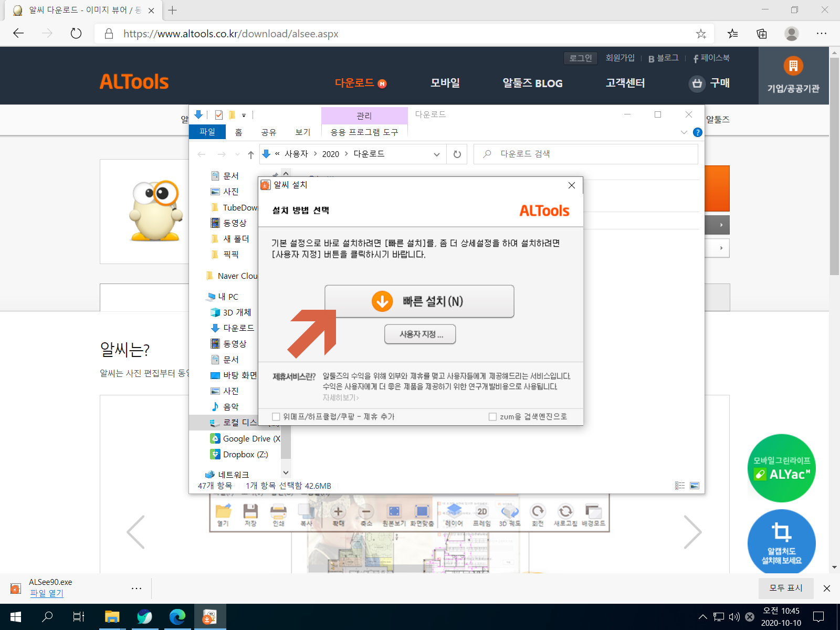840x630 pixels.
Task: Open the ALSee90.exe download options menu
Action: (x=136, y=589)
